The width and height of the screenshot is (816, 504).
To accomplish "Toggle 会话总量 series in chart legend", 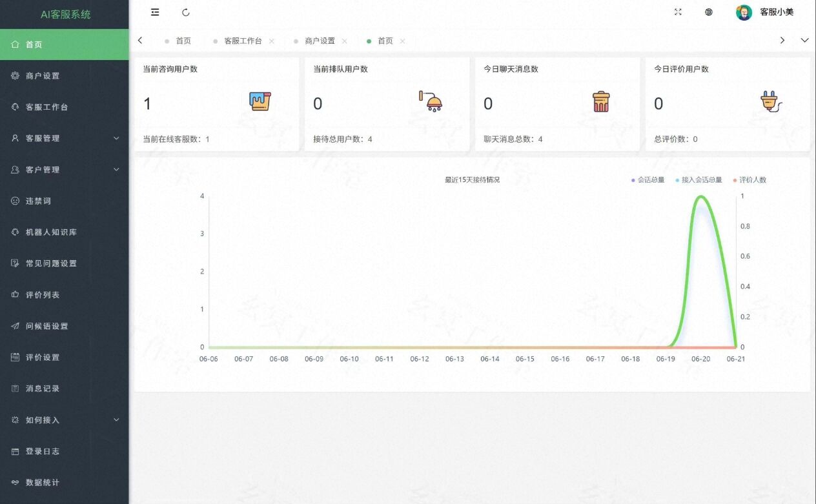I will [648, 180].
